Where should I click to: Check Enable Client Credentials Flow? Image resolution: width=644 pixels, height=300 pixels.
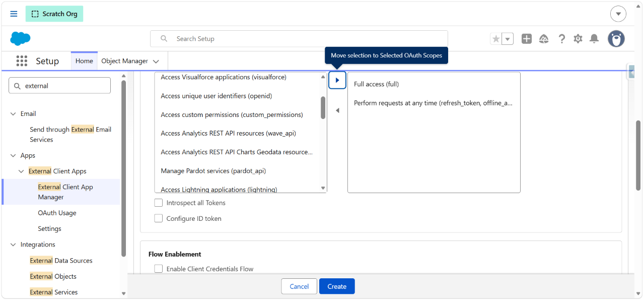(159, 269)
